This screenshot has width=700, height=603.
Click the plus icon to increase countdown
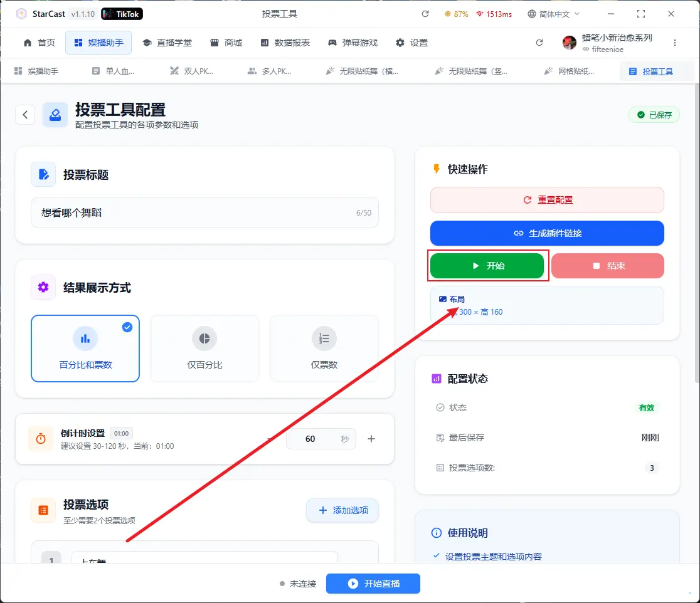[x=371, y=439]
